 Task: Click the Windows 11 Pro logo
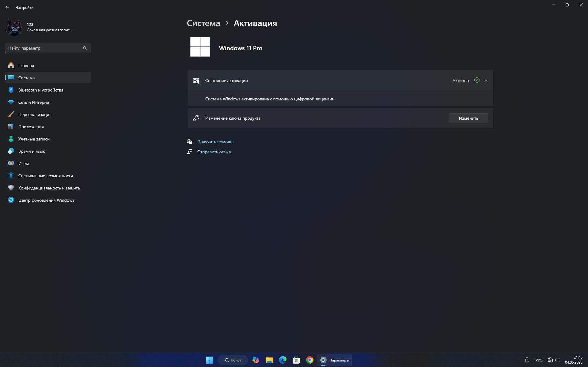[200, 47]
